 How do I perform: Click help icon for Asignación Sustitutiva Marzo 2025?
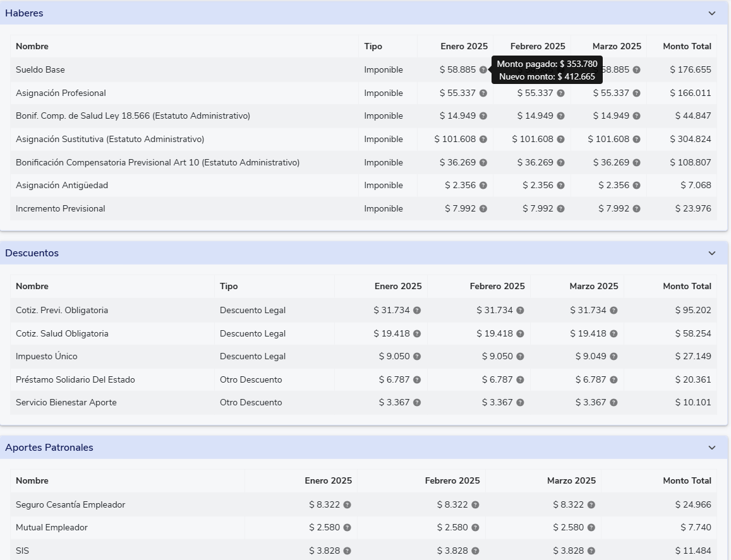pyautogui.click(x=637, y=139)
